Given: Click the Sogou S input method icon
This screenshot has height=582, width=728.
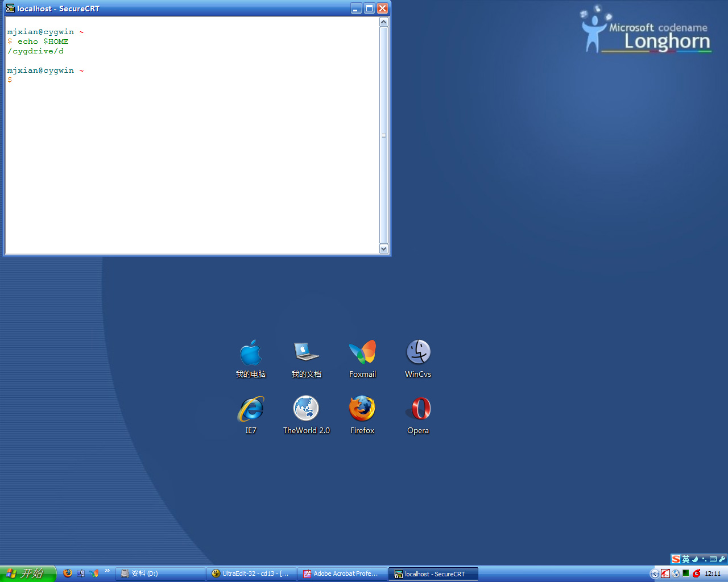Looking at the screenshot, I should coord(676,559).
